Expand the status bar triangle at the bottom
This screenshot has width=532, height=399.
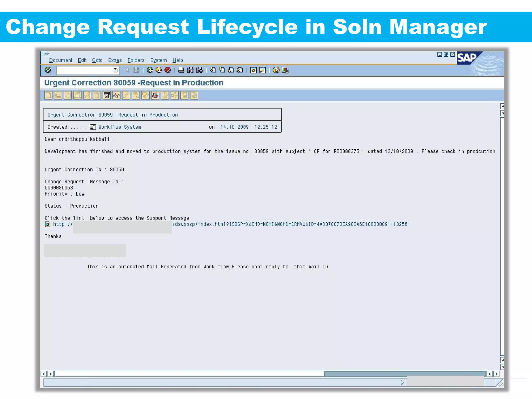coord(402,382)
